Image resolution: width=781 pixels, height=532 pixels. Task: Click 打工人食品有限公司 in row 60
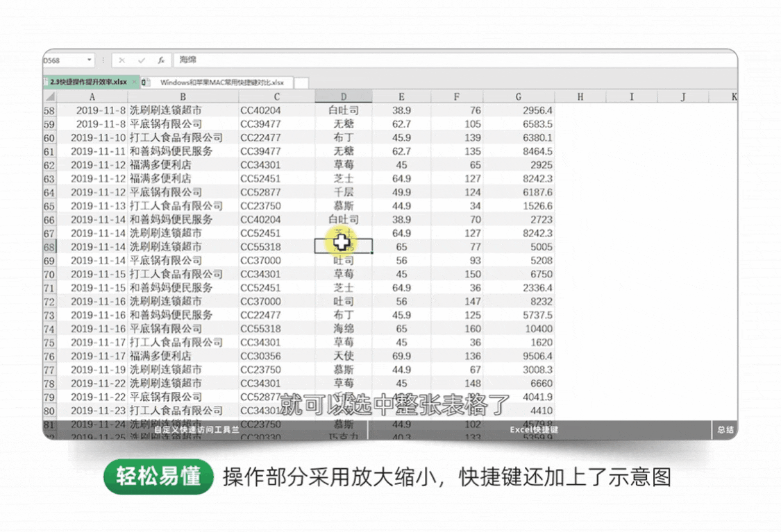176,137
